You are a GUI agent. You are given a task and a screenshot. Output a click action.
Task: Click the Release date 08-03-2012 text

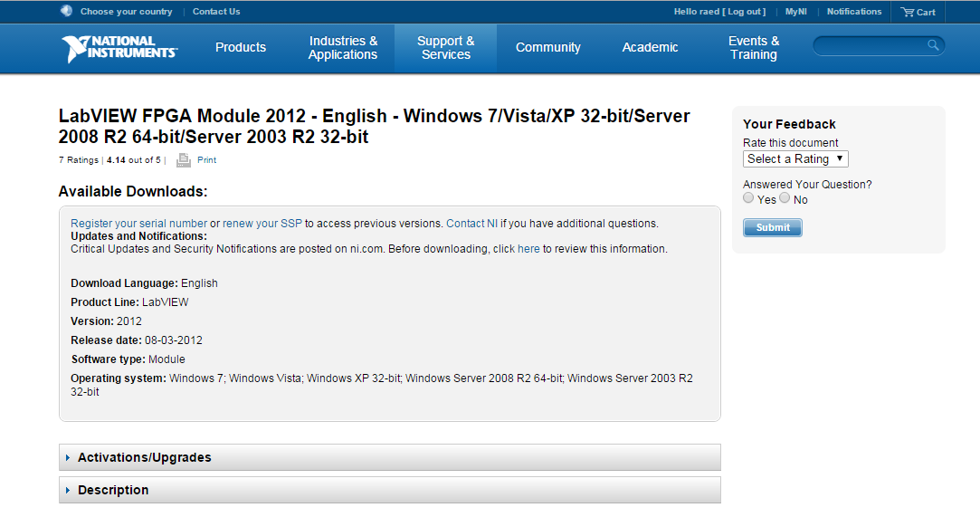[137, 340]
